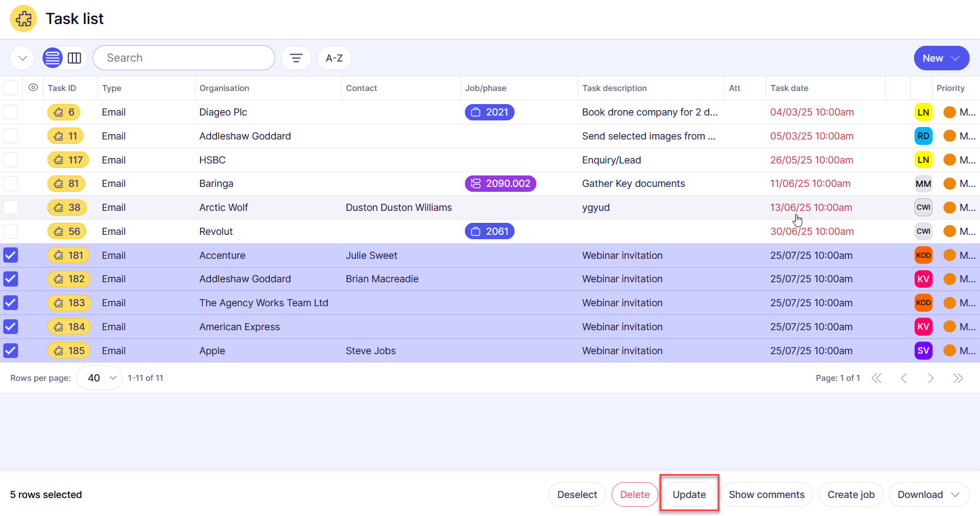The width and height of the screenshot is (980, 516).
Task: Open task ID 6 badge
Action: pos(64,112)
